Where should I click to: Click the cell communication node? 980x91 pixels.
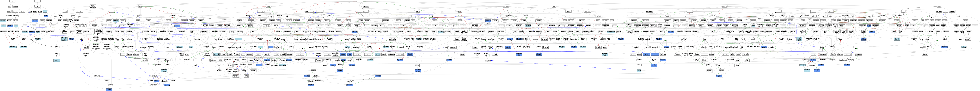pos(503,16)
